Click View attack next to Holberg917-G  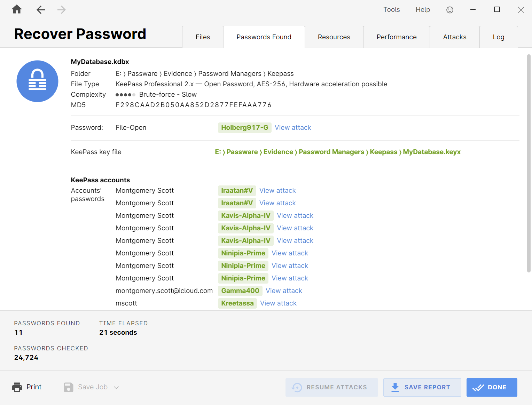[293, 127]
